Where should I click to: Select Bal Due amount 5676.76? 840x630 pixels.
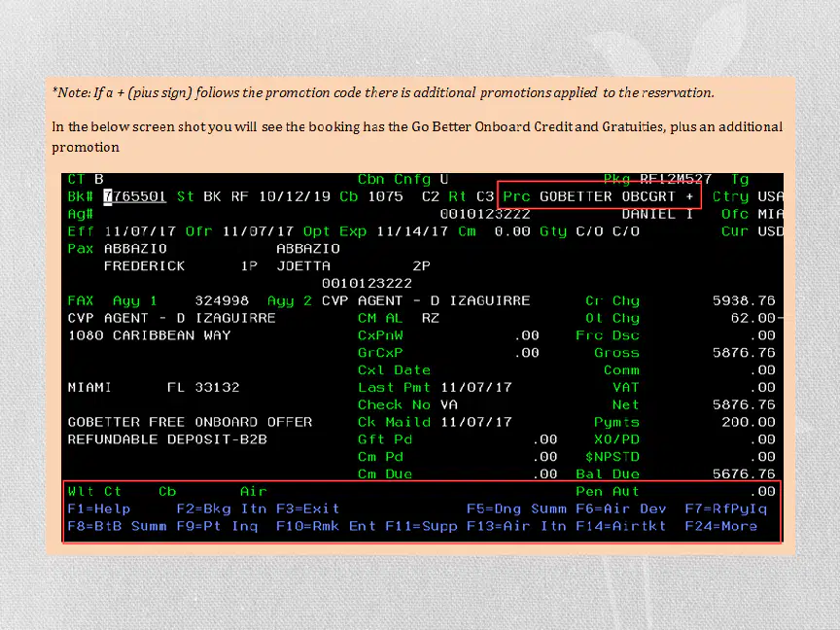744,474
